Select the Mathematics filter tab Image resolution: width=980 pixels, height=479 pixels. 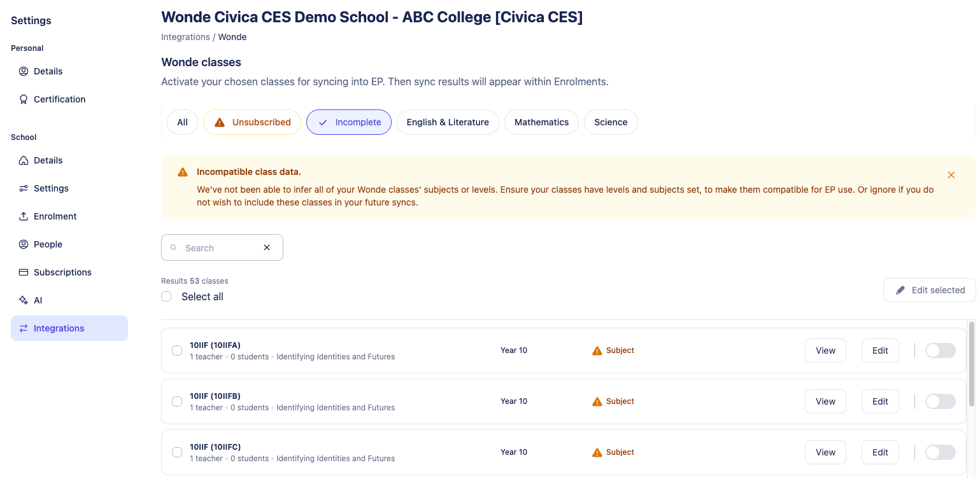[541, 122]
